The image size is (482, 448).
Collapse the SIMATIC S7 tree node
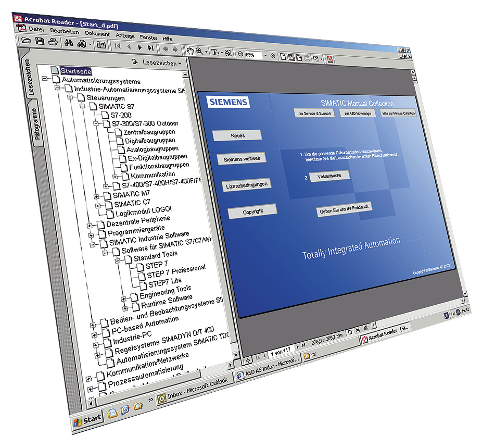pyautogui.click(x=82, y=106)
